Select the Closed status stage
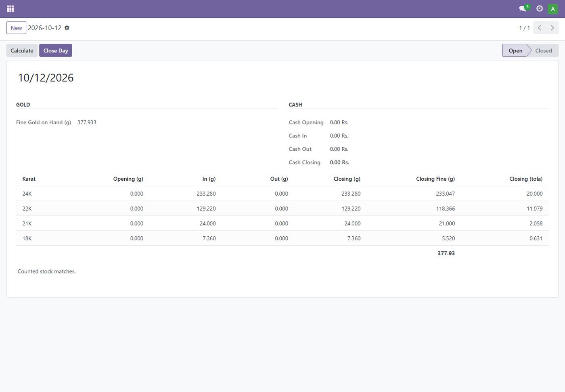The image size is (565, 392). pos(544,50)
